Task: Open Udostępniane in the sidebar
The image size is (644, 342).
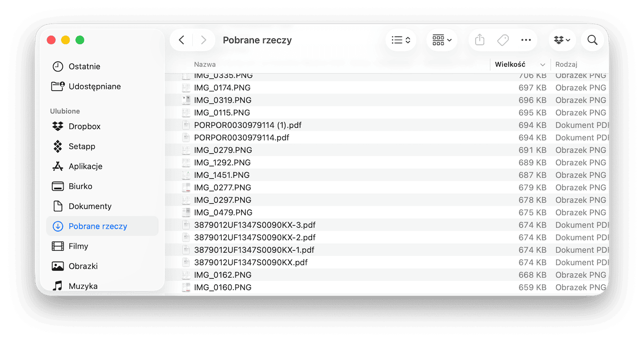Action: pos(102,86)
